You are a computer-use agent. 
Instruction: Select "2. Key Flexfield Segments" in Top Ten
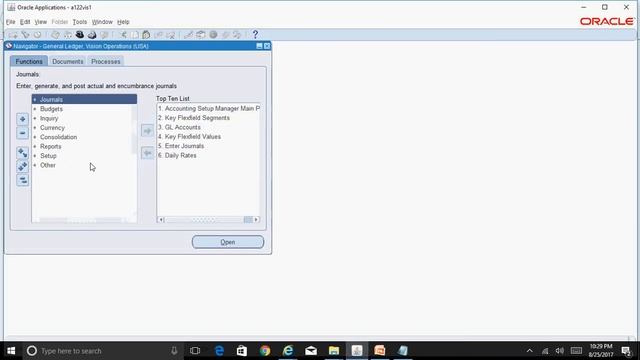pos(193,118)
